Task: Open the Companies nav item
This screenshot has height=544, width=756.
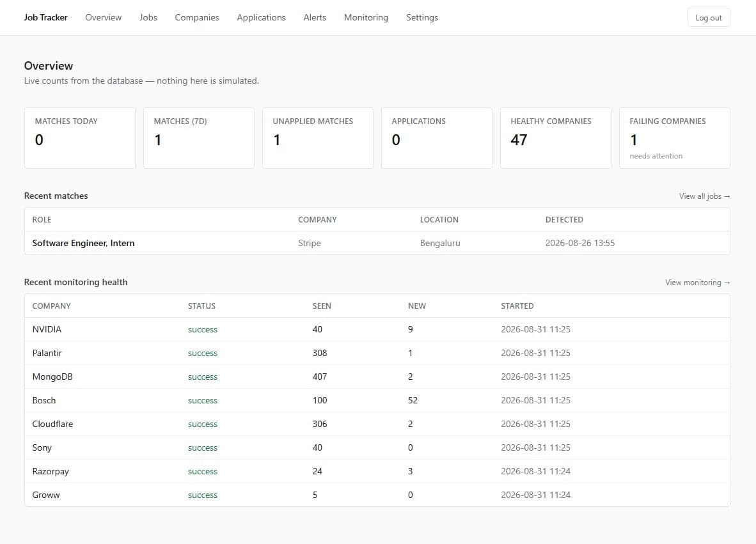Action: pos(197,17)
